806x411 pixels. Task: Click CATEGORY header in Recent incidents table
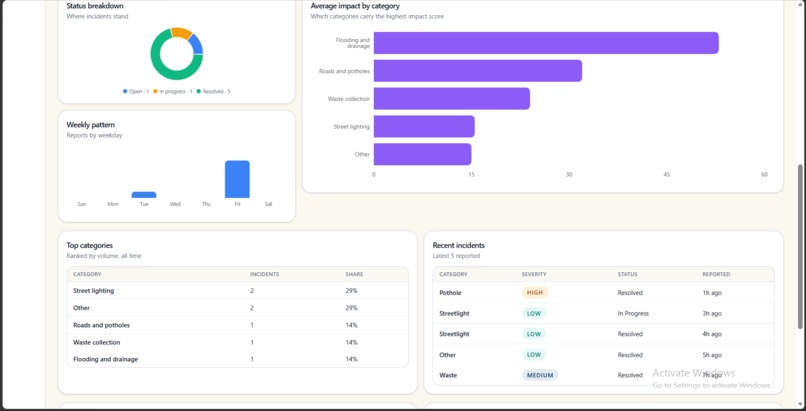(x=453, y=274)
